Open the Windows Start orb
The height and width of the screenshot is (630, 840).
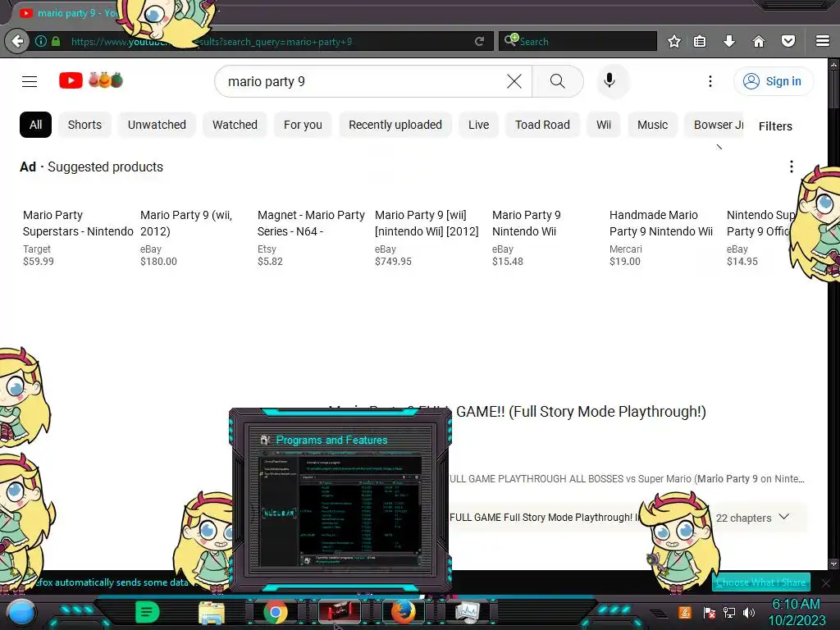click(x=21, y=612)
